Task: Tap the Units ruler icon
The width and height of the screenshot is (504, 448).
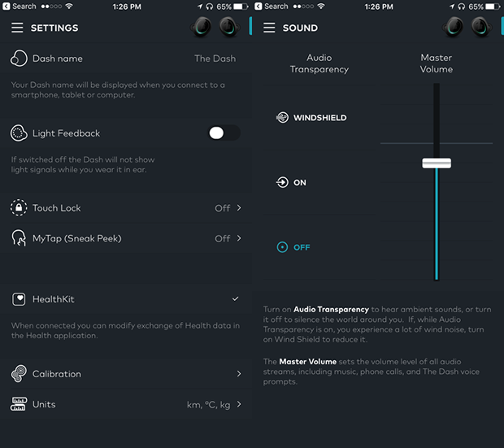Action: 19,404
